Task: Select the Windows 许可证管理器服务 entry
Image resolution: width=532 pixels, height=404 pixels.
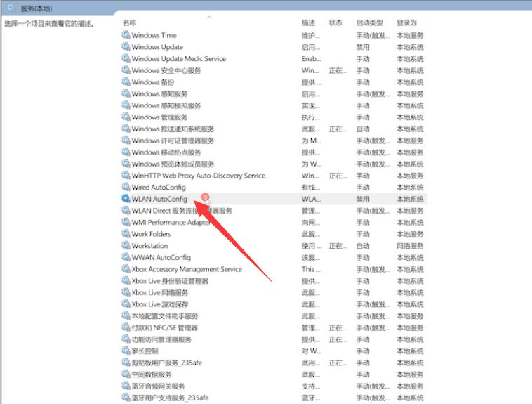Action: coord(173,141)
